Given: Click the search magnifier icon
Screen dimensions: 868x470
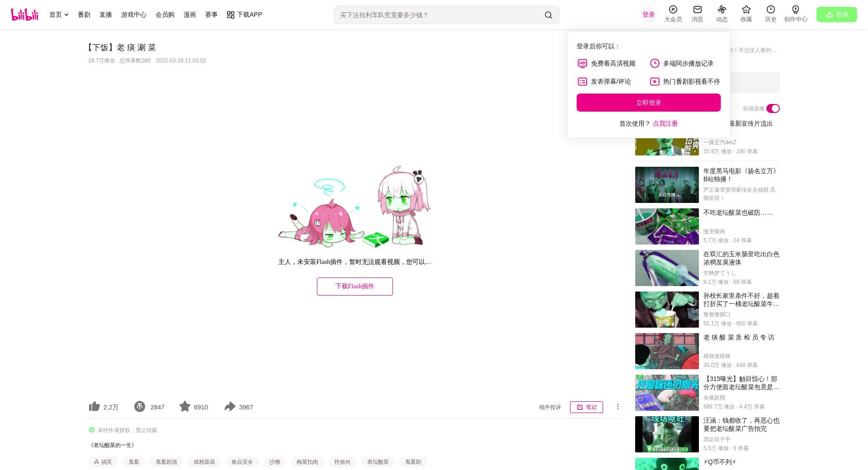Looking at the screenshot, I should tap(548, 15).
